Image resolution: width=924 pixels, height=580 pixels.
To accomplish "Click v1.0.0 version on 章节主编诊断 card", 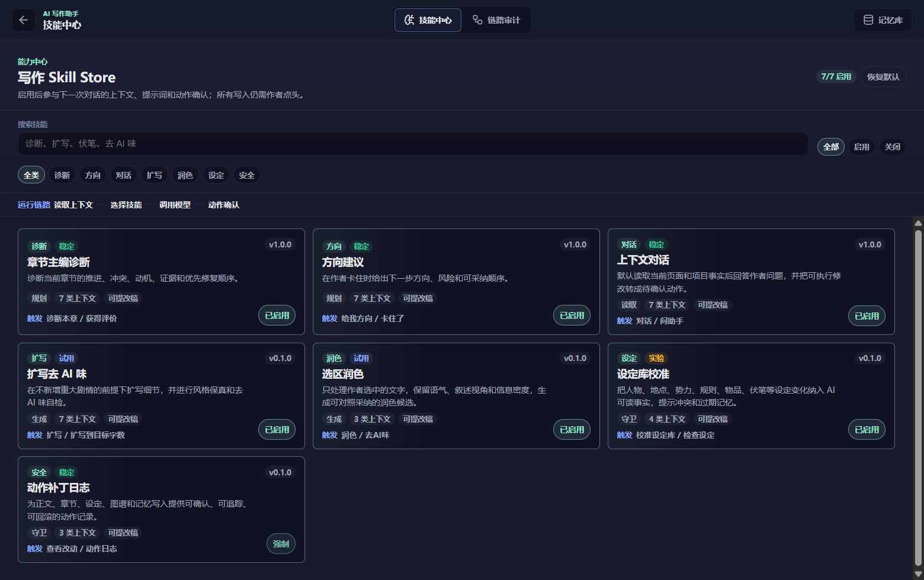I will tap(280, 244).
